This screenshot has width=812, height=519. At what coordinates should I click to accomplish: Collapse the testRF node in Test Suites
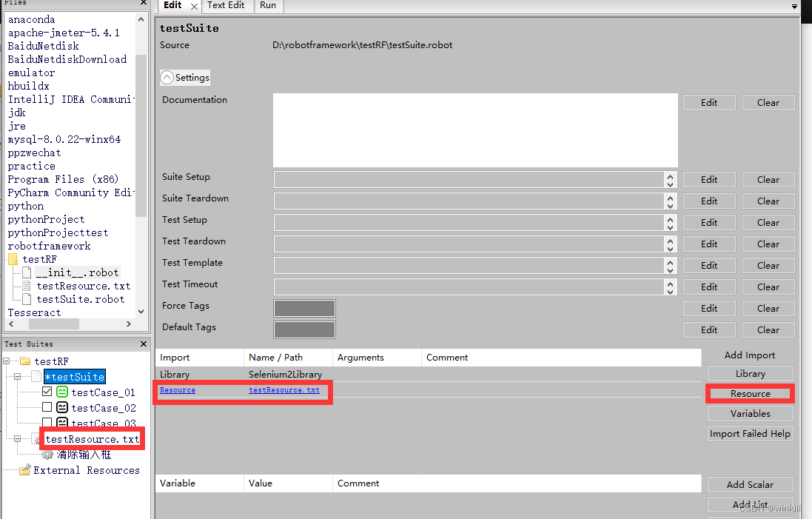(6, 361)
